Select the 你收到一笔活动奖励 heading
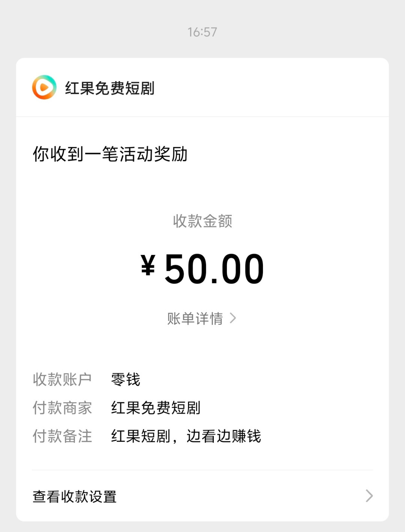The image size is (405, 532). [x=110, y=154]
